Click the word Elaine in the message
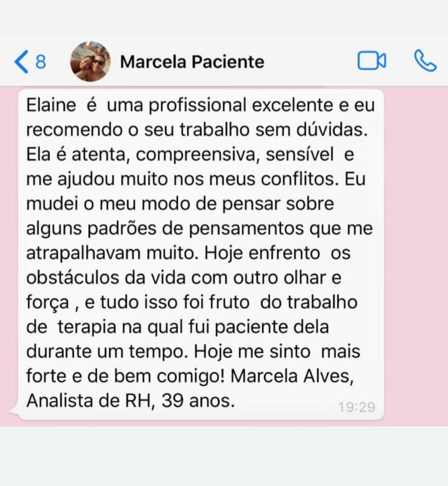448x486 pixels. [x=51, y=105]
